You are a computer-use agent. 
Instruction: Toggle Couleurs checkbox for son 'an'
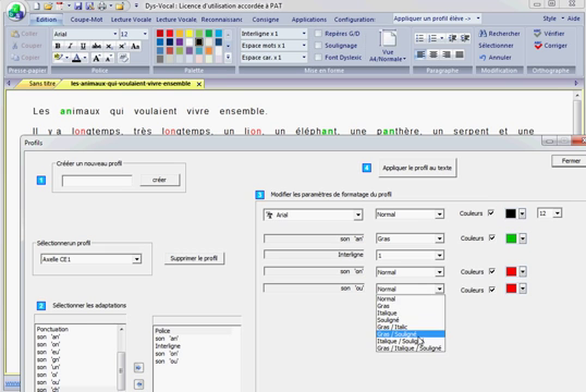pyautogui.click(x=491, y=238)
